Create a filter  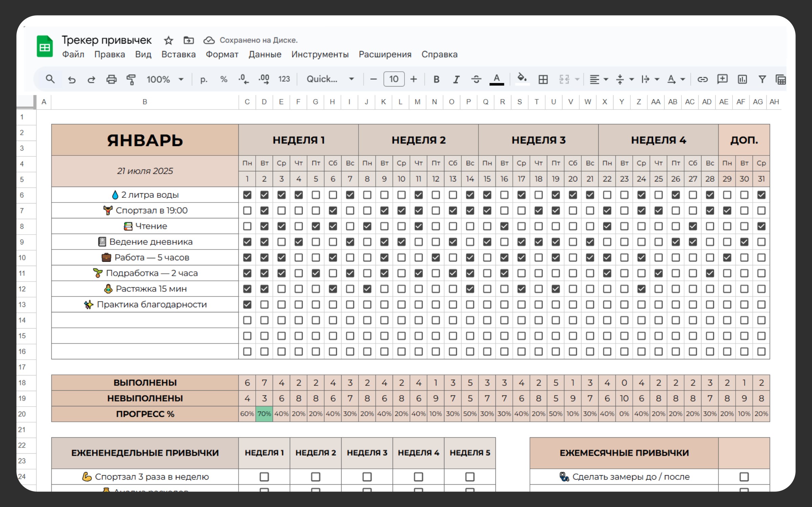click(x=762, y=79)
